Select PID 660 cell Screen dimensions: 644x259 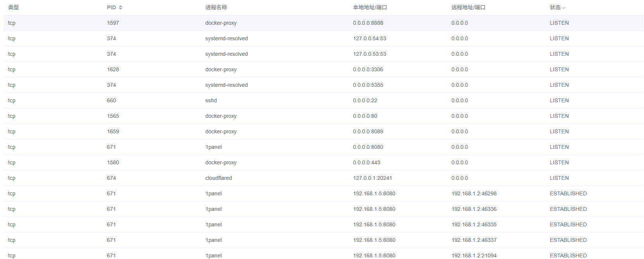[112, 100]
